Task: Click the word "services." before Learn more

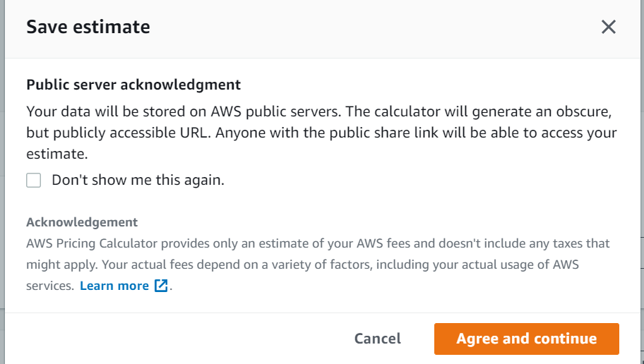Action: (50, 286)
